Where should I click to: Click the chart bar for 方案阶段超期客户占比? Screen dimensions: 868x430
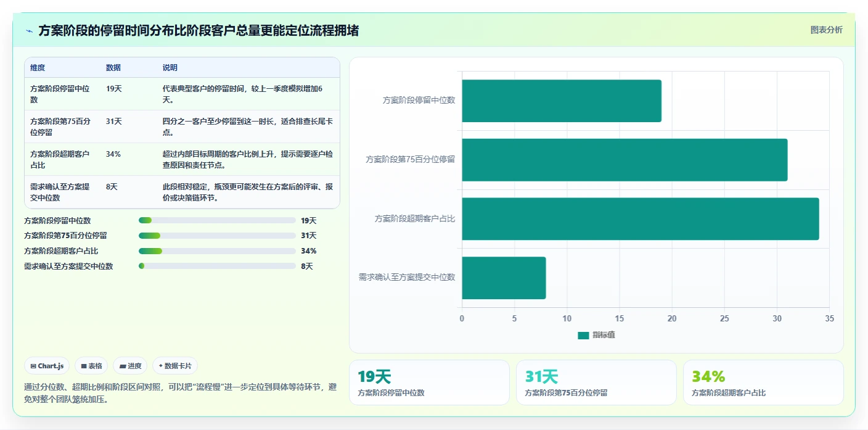641,219
